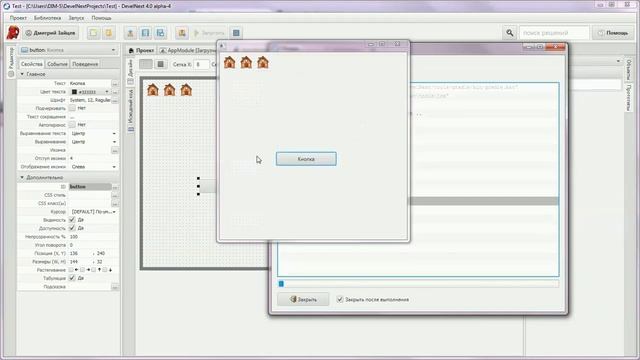The image size is (640, 360).
Task: Open the Курсор dropdown
Action: (114, 212)
